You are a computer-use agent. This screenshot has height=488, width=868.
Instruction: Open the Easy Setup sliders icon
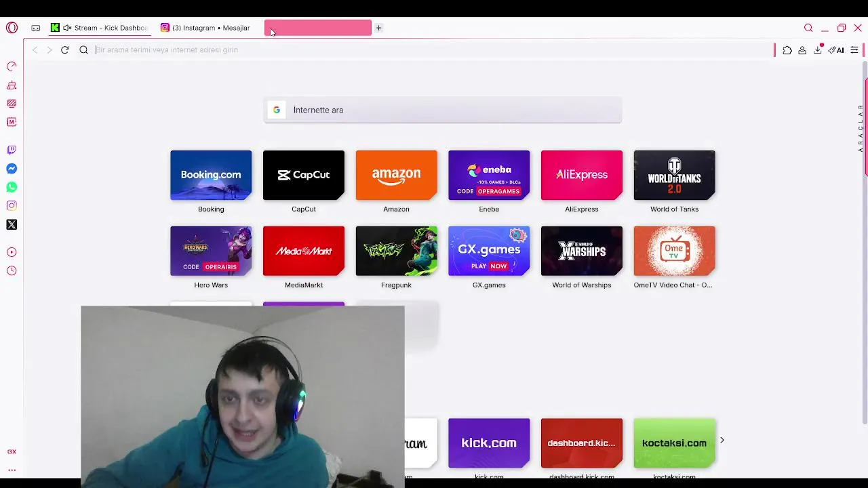(854, 50)
